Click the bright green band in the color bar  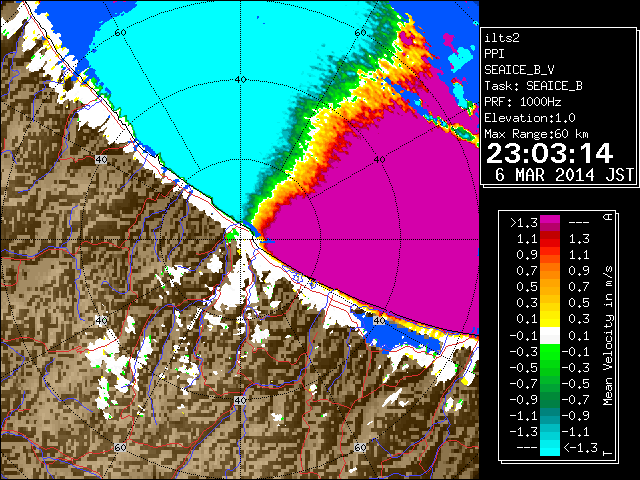pos(550,352)
